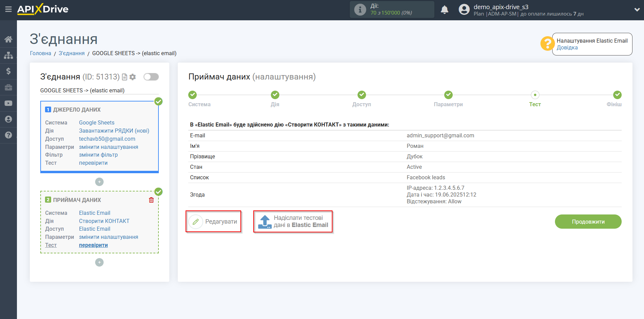
Task: Add step between source and receiver
Action: click(x=99, y=182)
